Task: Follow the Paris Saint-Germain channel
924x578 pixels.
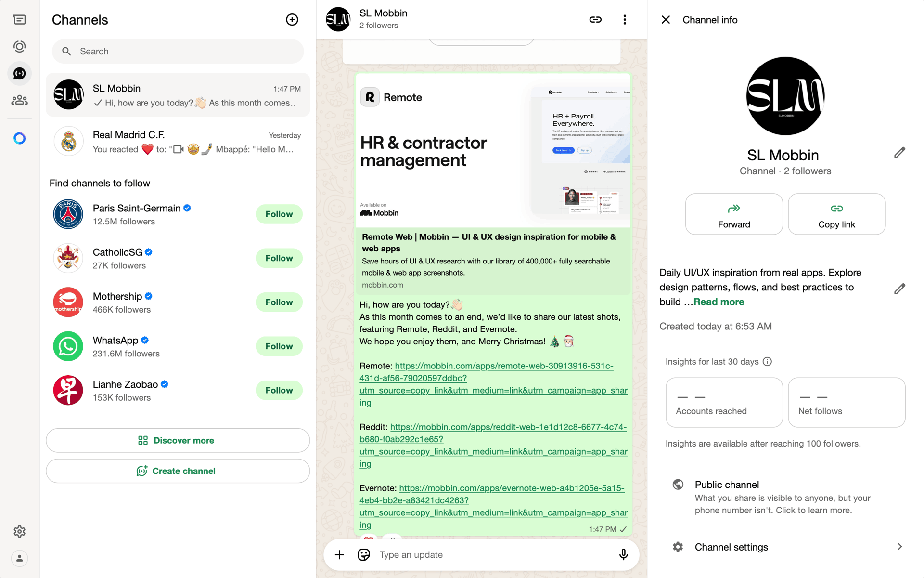Action: point(279,214)
